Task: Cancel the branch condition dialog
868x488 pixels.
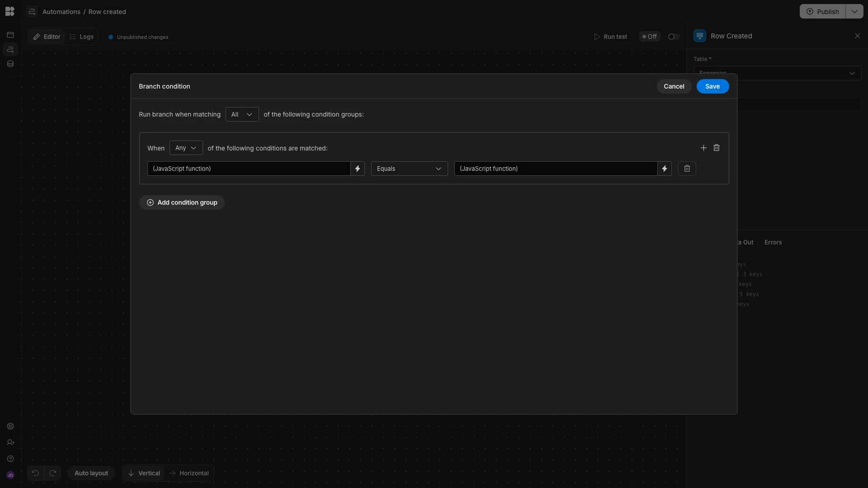Action: pyautogui.click(x=674, y=86)
